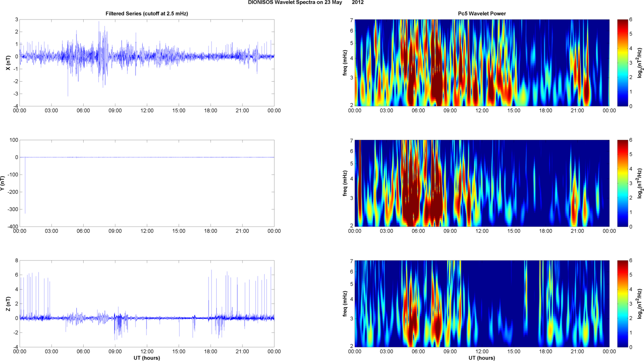Screen dimensions: 644x361
Task: Click the -200 tick on Y axis
Action: point(13,192)
